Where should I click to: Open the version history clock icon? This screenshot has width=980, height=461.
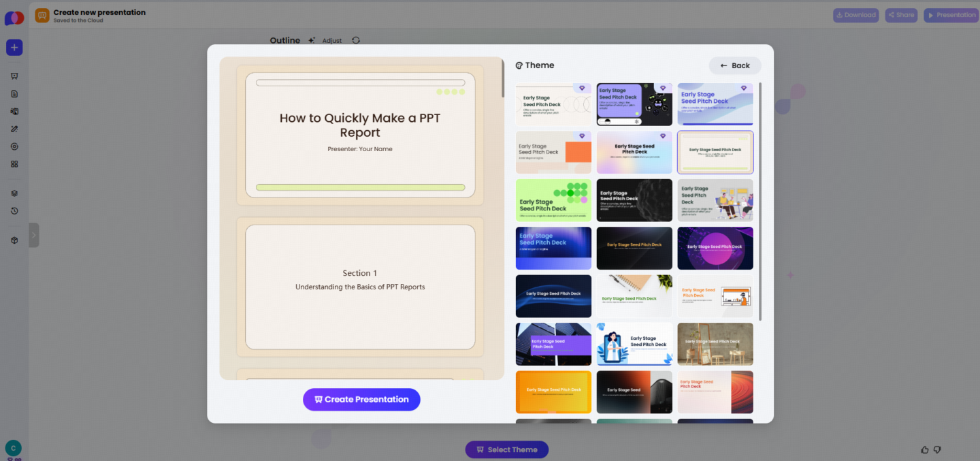(x=14, y=211)
